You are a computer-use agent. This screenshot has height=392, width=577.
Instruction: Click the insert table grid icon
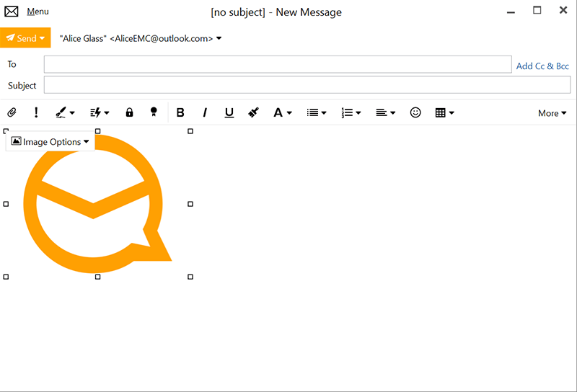click(x=441, y=112)
